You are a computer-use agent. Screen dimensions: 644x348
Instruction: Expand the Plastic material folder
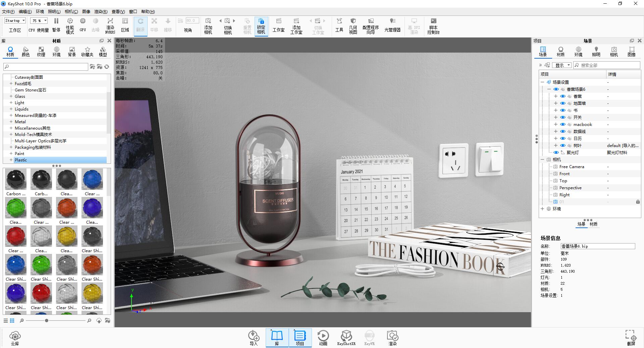click(x=11, y=160)
